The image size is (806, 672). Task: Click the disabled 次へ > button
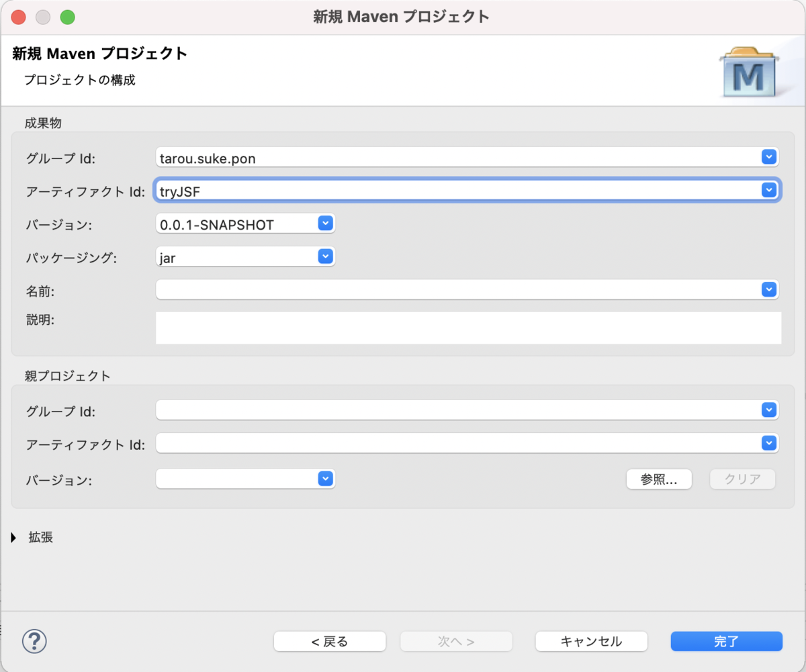(x=457, y=641)
